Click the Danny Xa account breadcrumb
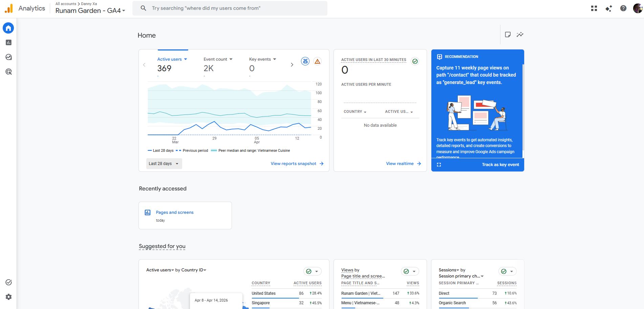The image size is (644, 309). click(x=89, y=4)
